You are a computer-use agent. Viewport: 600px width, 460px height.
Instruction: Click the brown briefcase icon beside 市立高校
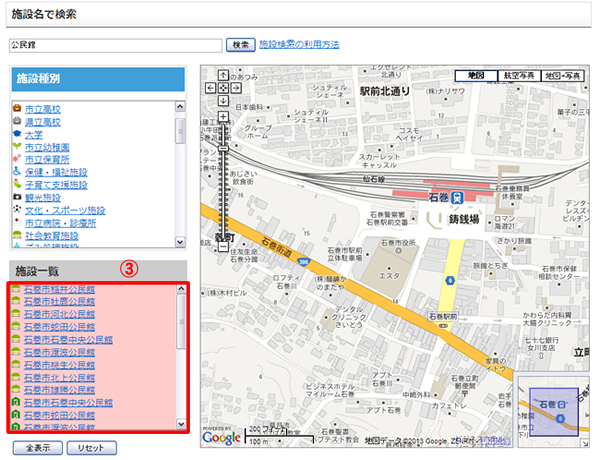17,108
